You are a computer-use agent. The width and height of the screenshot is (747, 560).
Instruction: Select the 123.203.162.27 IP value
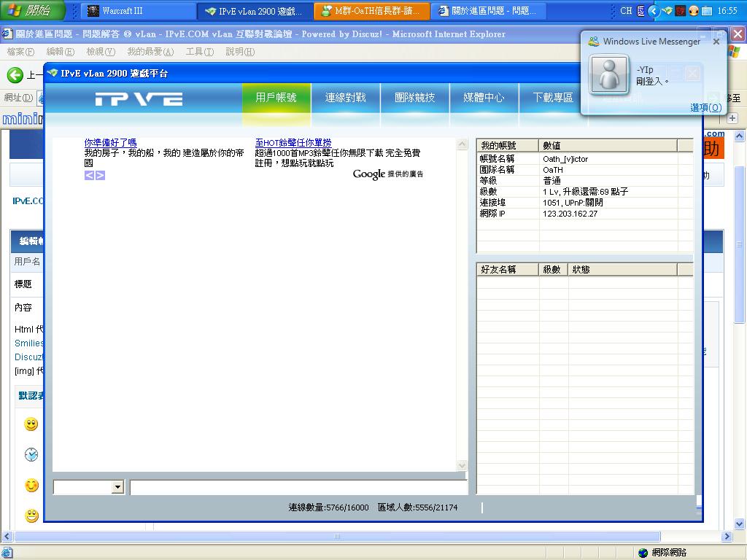click(570, 214)
